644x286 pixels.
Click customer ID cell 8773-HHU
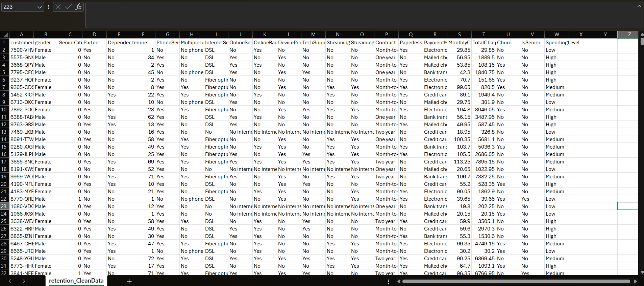pos(22,266)
